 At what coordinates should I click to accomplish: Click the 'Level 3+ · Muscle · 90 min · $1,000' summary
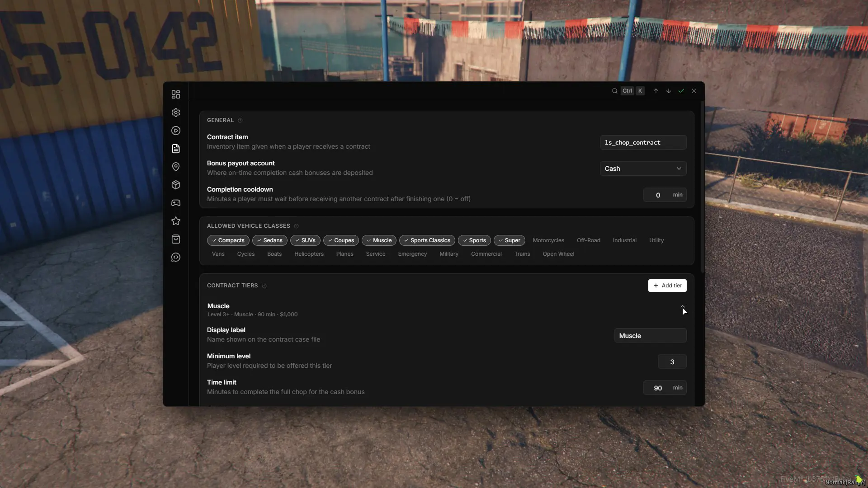[252, 314]
